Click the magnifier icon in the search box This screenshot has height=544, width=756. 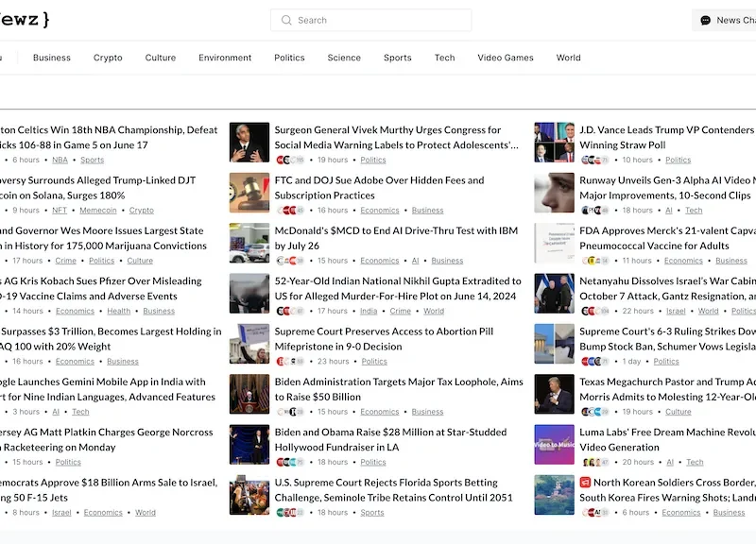click(x=286, y=20)
